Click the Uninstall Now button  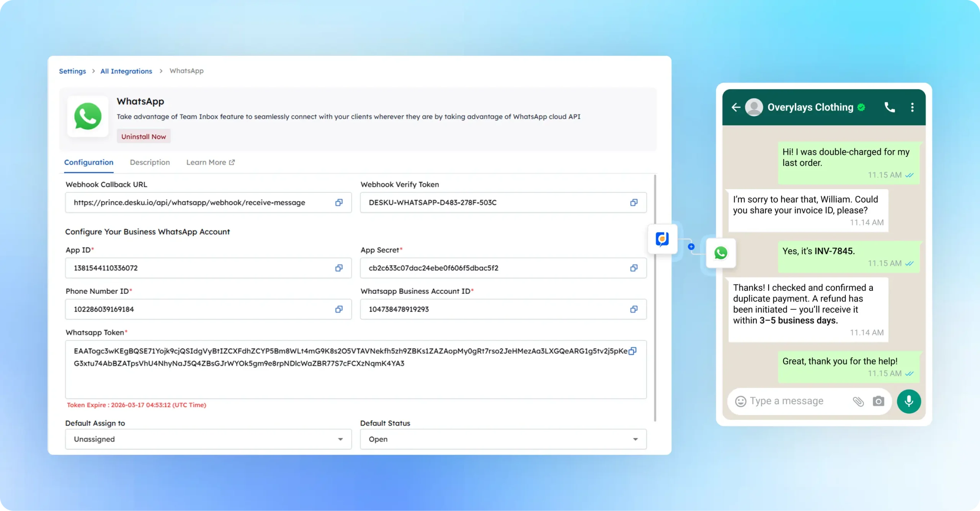[144, 136]
